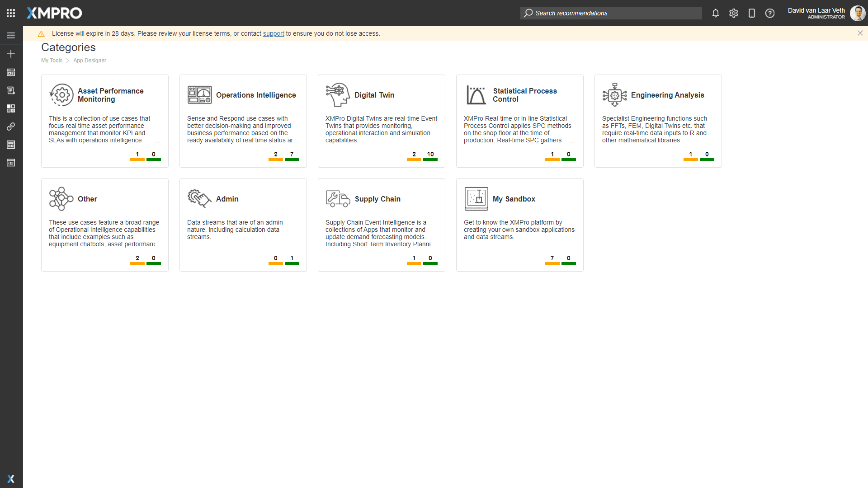868x488 pixels.
Task: Click App Designer breadcrumb item
Action: click(90, 61)
